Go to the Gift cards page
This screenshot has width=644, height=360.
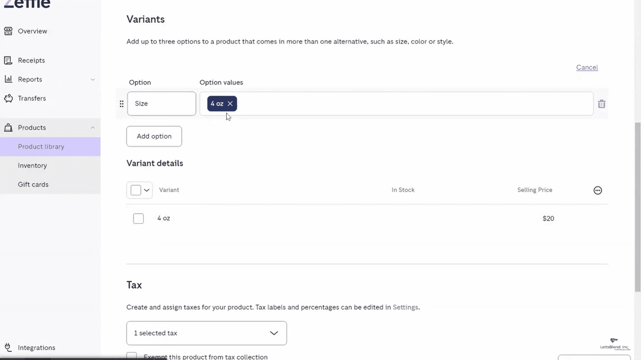pyautogui.click(x=33, y=184)
